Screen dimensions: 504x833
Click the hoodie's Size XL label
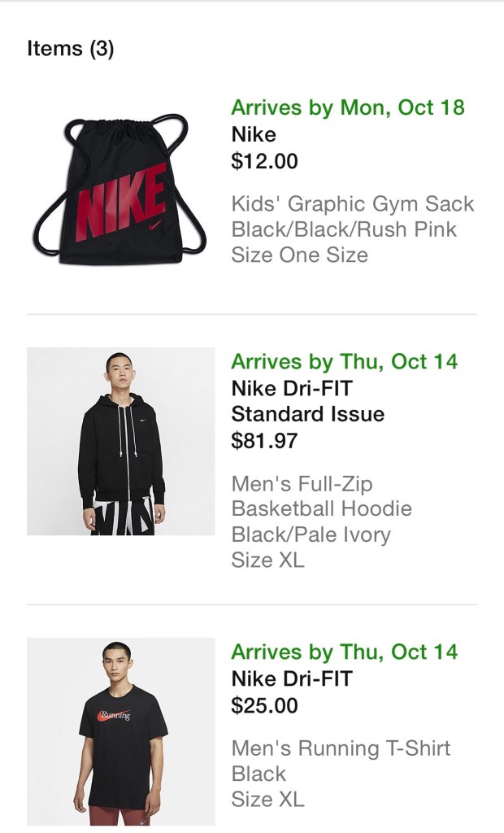point(267,560)
